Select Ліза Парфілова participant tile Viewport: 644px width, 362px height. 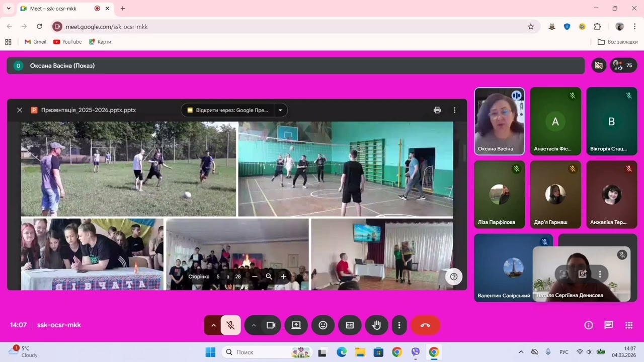tap(500, 195)
